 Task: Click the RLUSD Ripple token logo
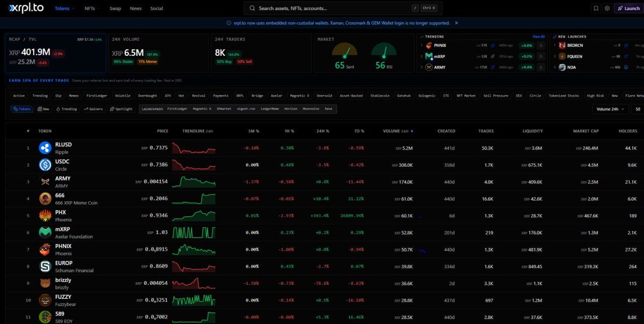coord(45,148)
